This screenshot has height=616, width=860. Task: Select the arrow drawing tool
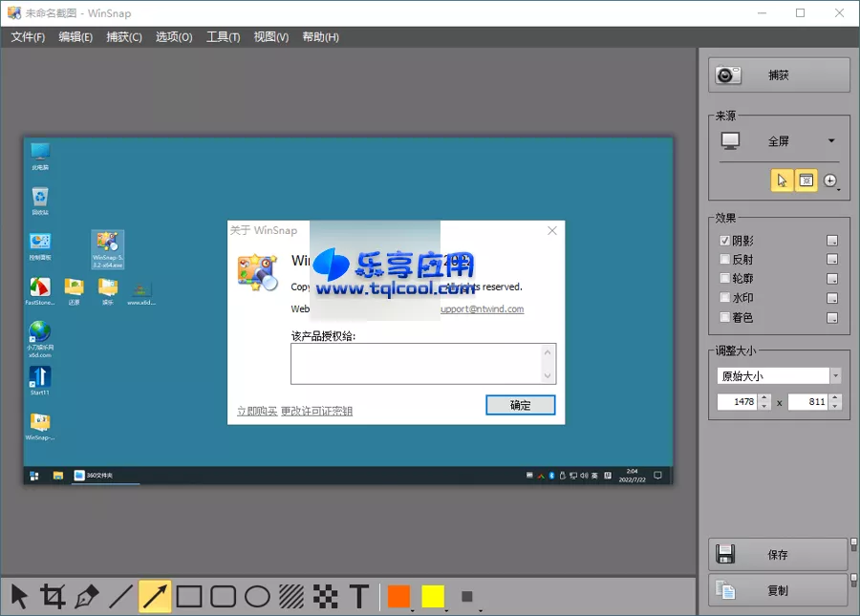pos(154,595)
